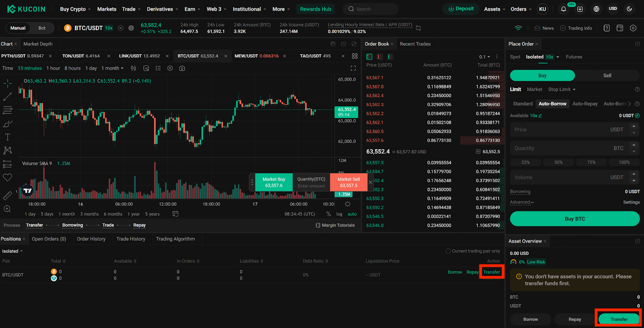The height and width of the screenshot is (328, 644).
Task: Open Margin Tutorials link
Action: pyautogui.click(x=335, y=225)
